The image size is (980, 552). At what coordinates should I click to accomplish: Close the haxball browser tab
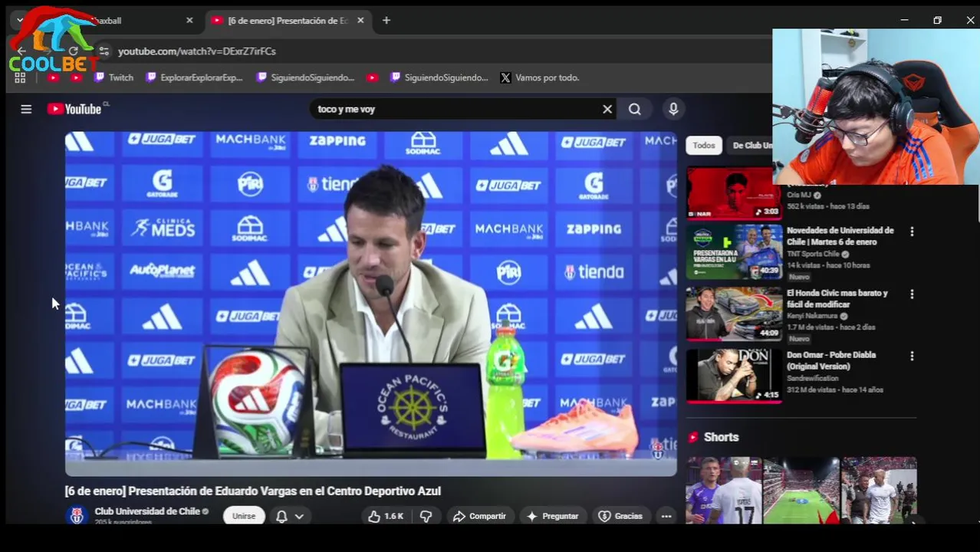(x=189, y=21)
